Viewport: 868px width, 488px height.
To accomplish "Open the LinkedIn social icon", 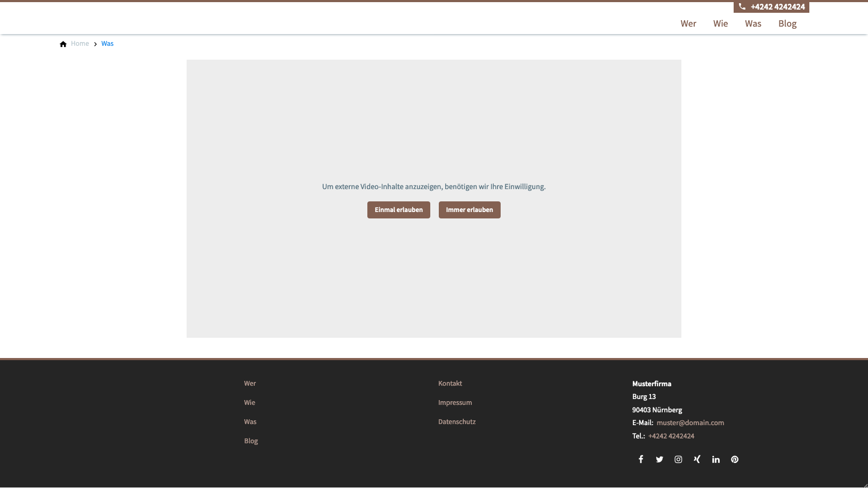I will point(716,459).
